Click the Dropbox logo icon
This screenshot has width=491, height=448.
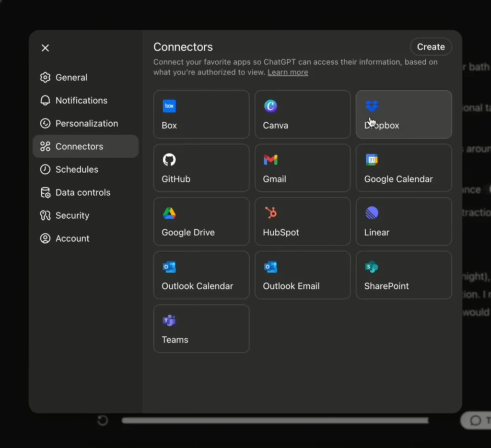pos(372,106)
